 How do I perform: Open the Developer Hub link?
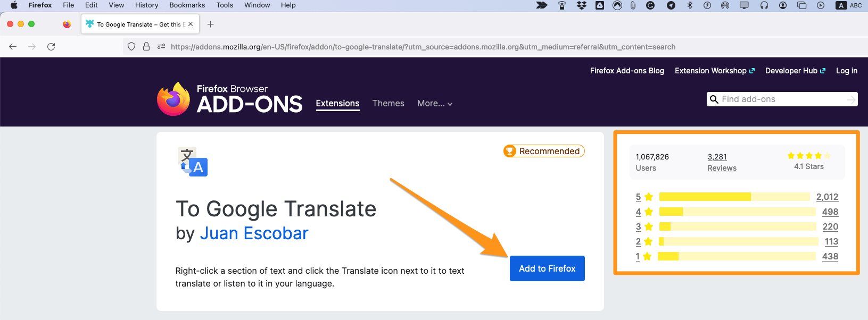coord(795,71)
